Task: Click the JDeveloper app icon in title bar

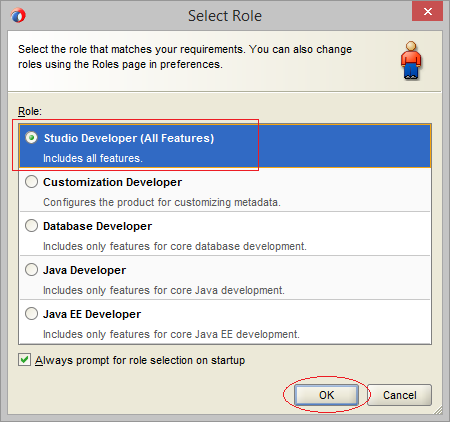Action: pyautogui.click(x=18, y=15)
